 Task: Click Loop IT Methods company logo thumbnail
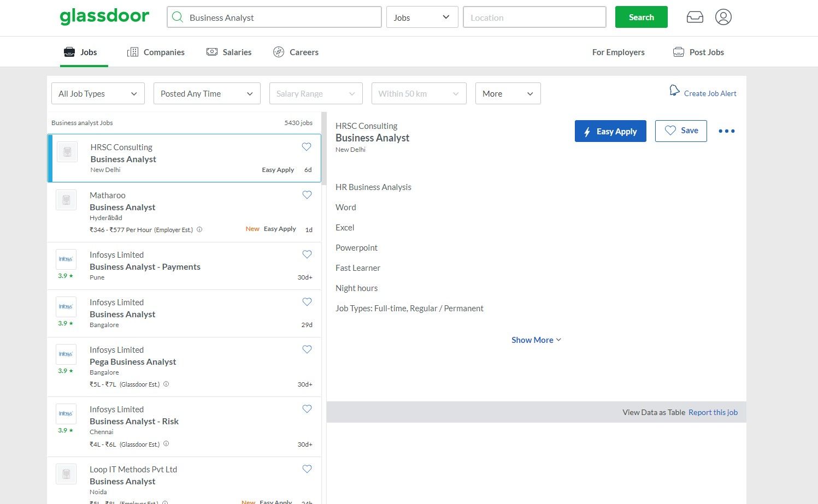point(66,474)
